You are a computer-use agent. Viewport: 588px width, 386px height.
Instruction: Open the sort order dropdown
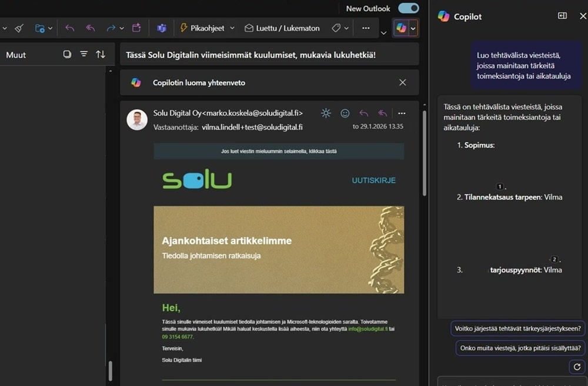click(101, 54)
